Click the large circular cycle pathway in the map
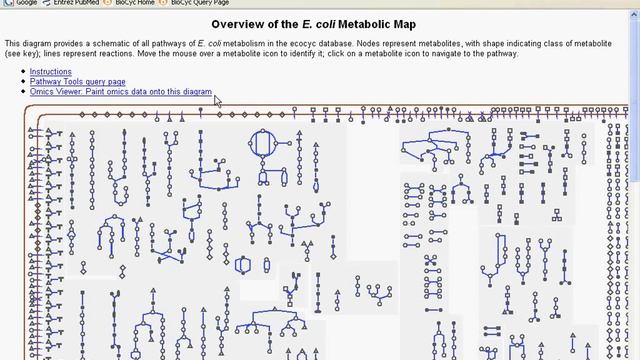640x360 pixels. point(262,143)
